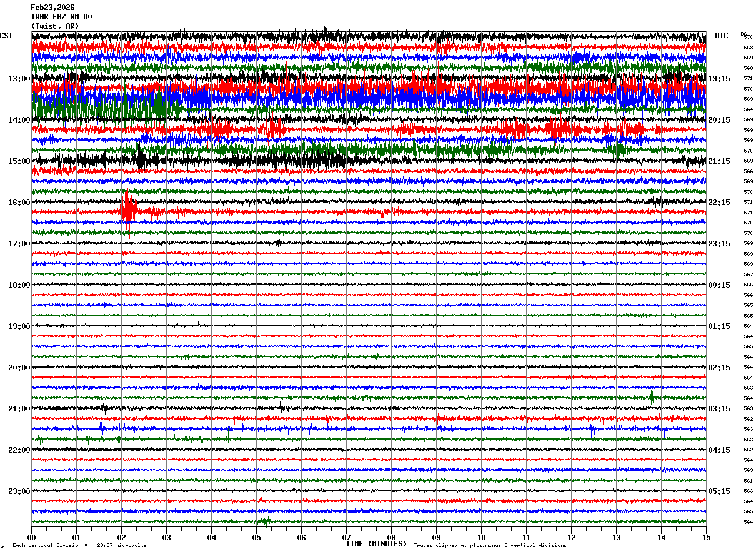Screen dimensions: 756x554
Task: Click the location label (Twist, AR)
Action: click(x=55, y=26)
